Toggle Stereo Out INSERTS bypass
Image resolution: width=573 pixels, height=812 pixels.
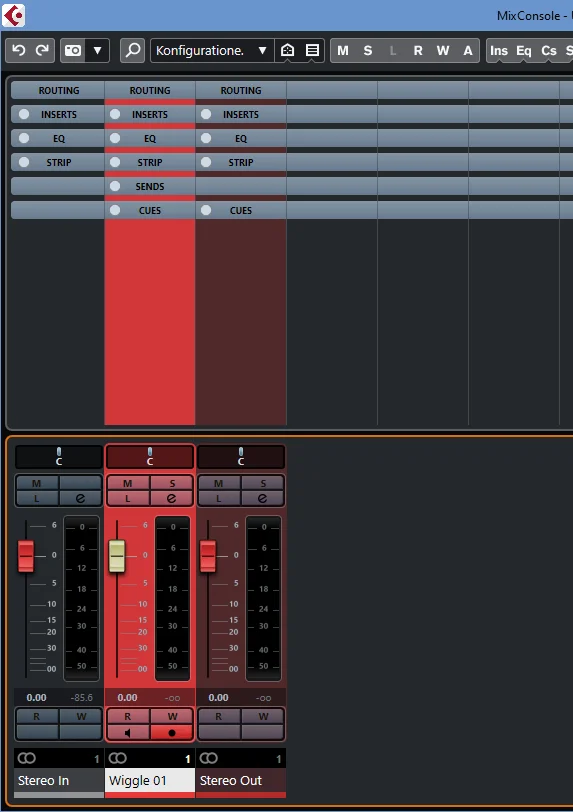(206, 114)
